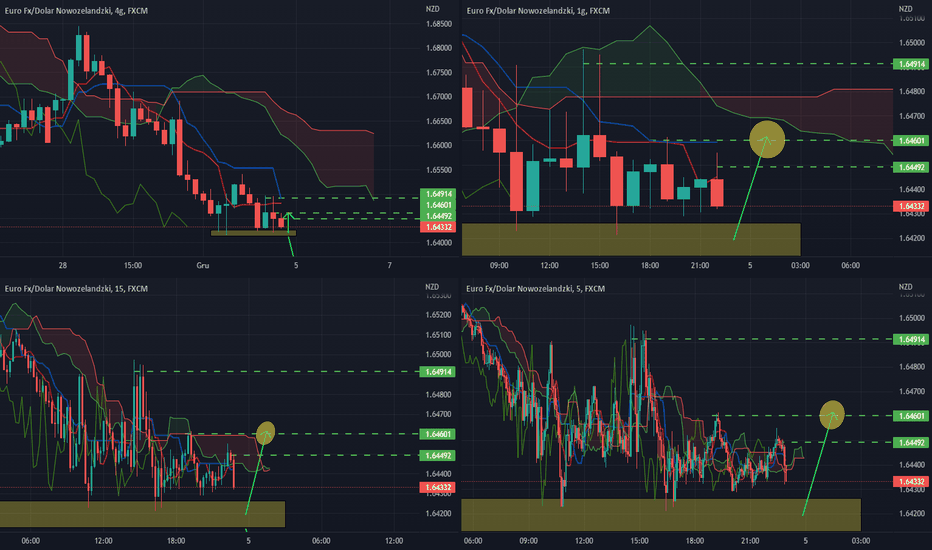The width and height of the screenshot is (932, 550).
Task: Click red 1.64332 price label in 15-minute chart
Action: point(438,488)
